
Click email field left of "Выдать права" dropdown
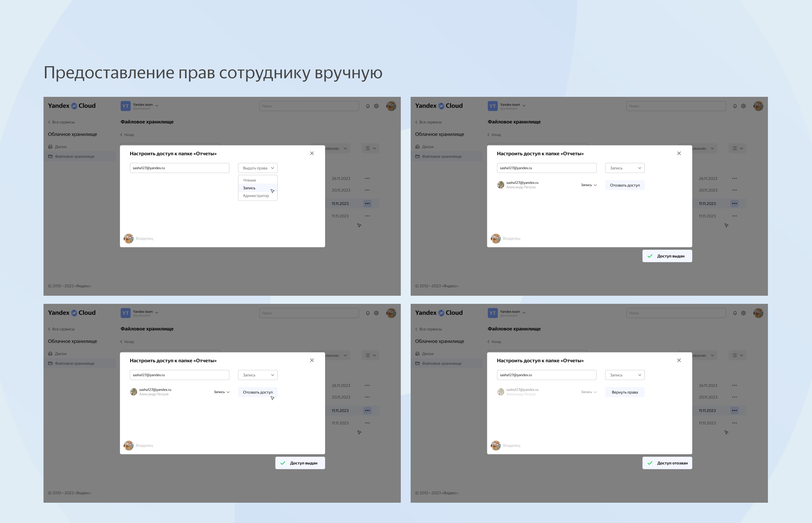point(179,168)
